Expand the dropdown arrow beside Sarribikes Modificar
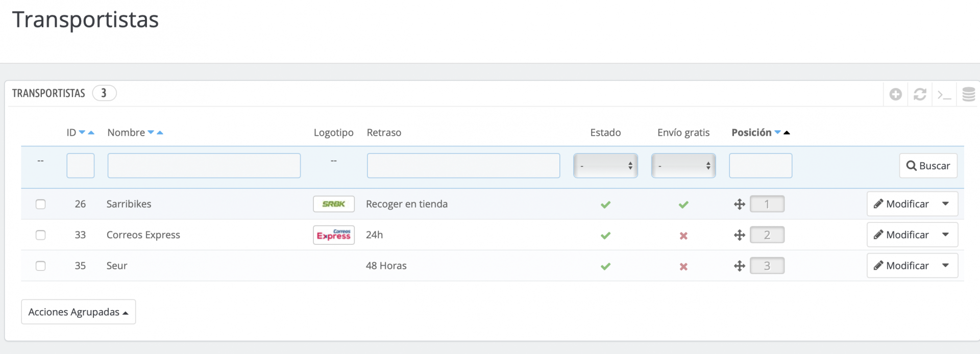The width and height of the screenshot is (980, 354). click(946, 204)
